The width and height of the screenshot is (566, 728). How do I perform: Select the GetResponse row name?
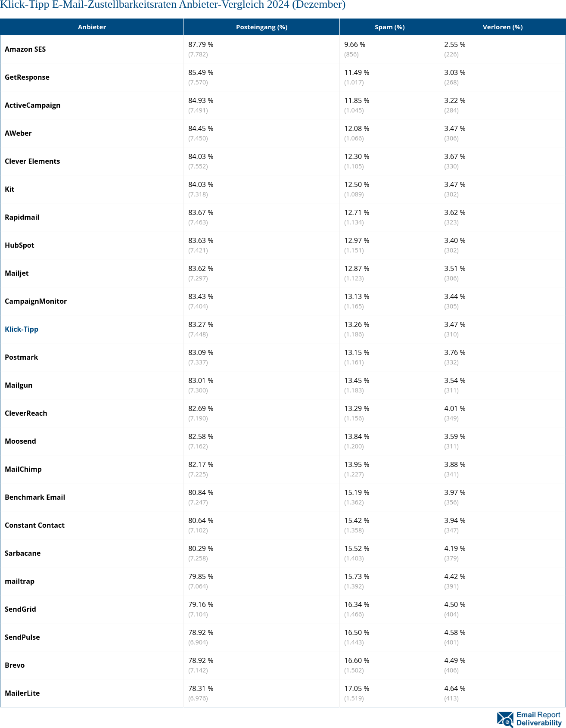(x=27, y=77)
